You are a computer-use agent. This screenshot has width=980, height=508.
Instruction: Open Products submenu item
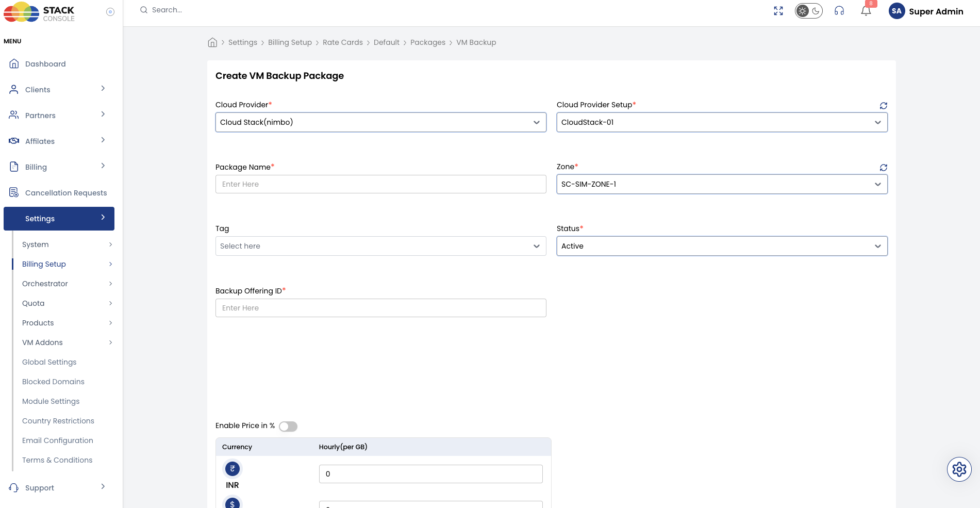point(38,323)
